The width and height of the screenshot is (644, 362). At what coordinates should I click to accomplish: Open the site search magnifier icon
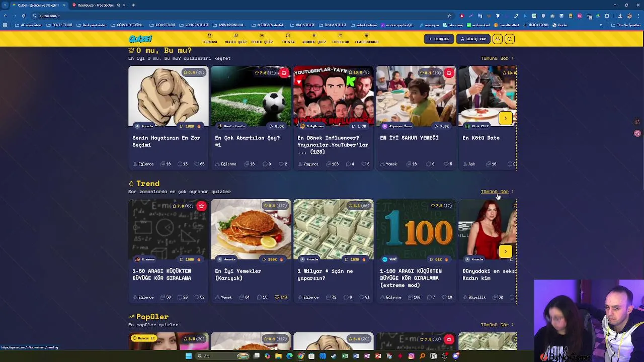click(510, 39)
